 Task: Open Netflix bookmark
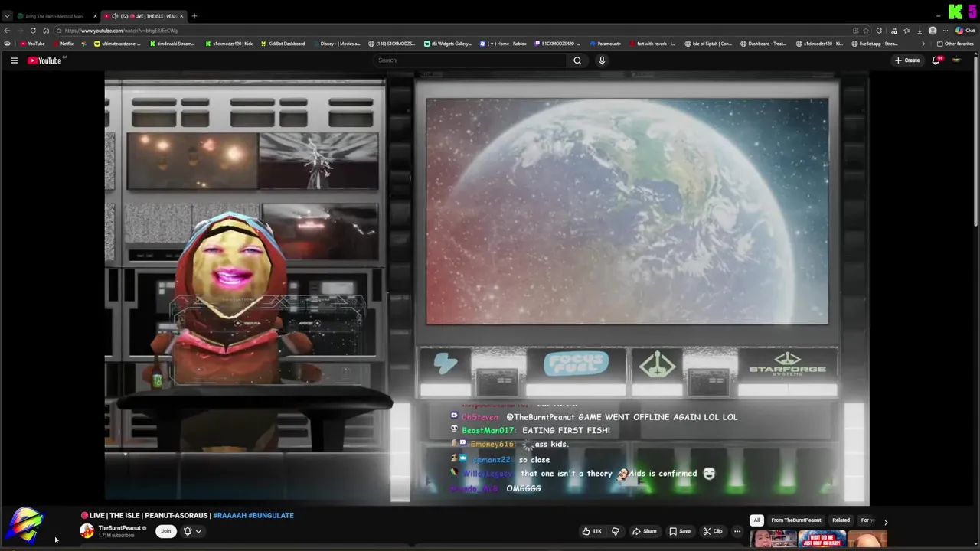point(63,44)
